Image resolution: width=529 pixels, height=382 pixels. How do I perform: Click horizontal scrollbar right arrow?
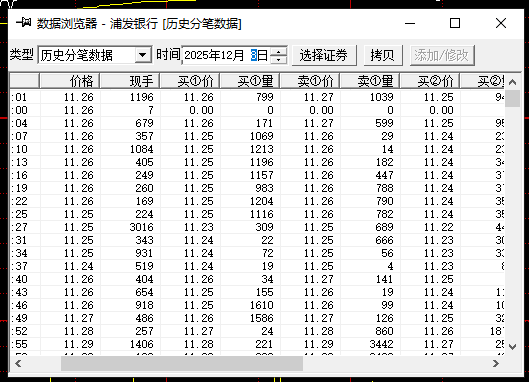[496, 363]
